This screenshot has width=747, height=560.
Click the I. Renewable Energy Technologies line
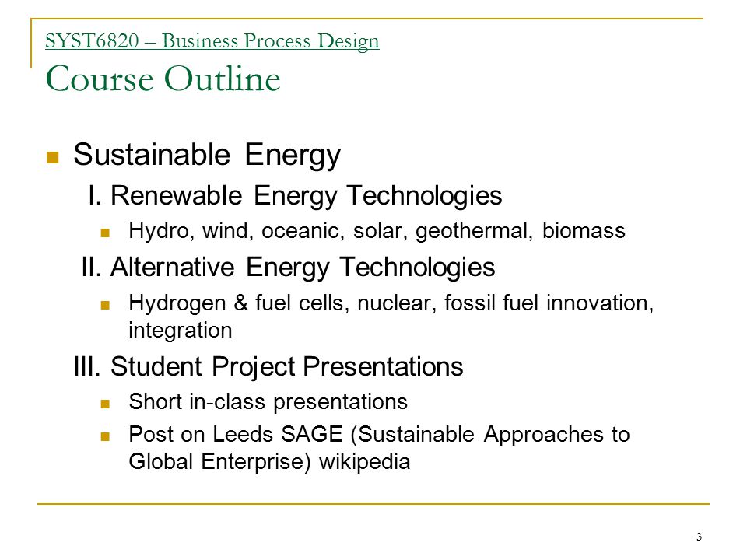(x=295, y=196)
